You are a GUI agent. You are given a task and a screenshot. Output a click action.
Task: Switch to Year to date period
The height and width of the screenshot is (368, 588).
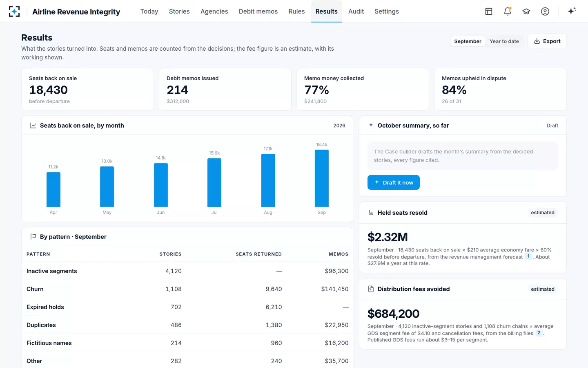(504, 41)
